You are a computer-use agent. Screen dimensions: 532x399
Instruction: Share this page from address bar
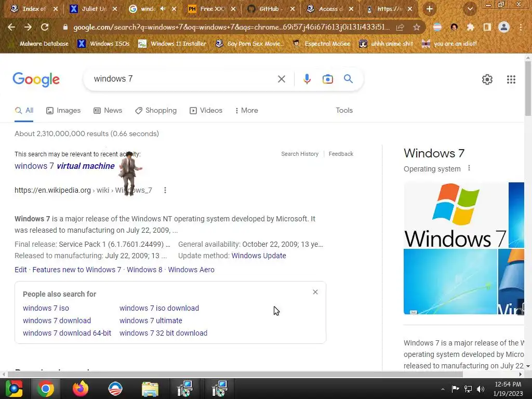[400, 27]
